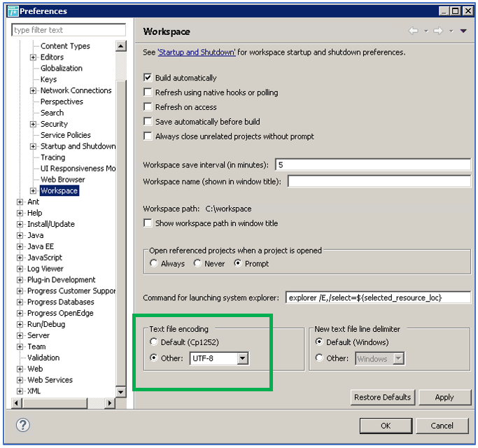This screenshot has height=448, width=478.
Task: Click the help question mark icon
Action: (22, 425)
